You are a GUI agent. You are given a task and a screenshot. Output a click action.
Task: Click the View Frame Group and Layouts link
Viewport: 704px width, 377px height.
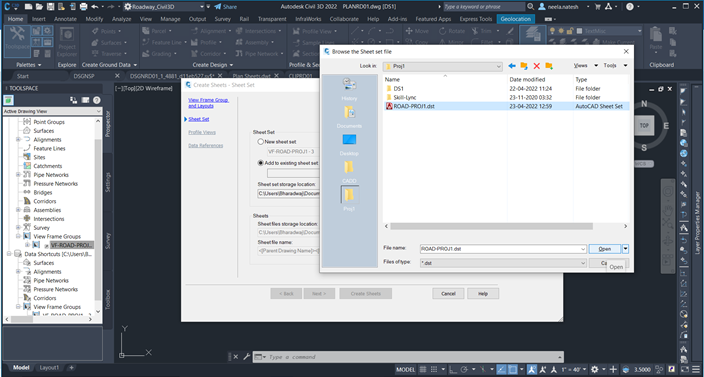208,103
